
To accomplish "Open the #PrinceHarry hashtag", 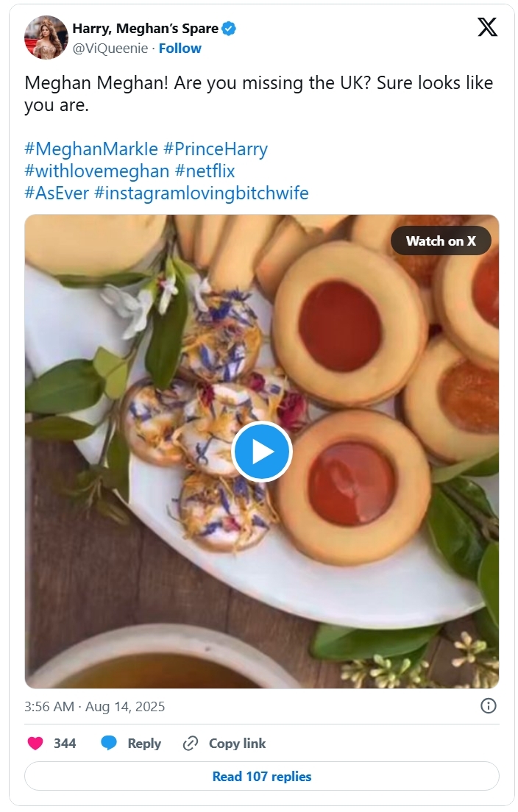I will tap(216, 149).
